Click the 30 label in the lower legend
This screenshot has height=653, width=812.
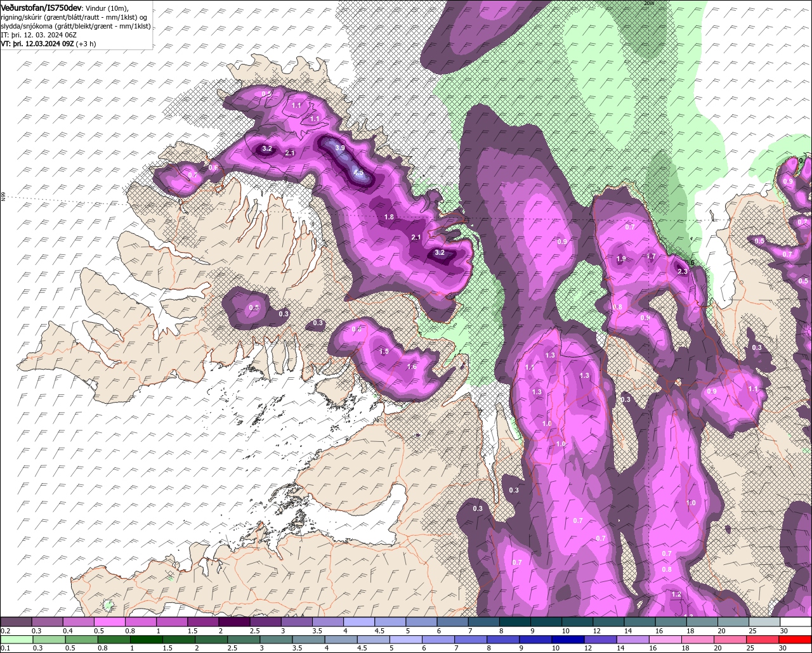click(x=783, y=648)
